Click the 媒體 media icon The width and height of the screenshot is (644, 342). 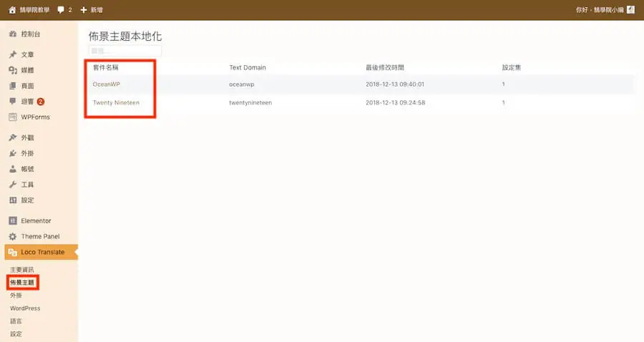13,70
